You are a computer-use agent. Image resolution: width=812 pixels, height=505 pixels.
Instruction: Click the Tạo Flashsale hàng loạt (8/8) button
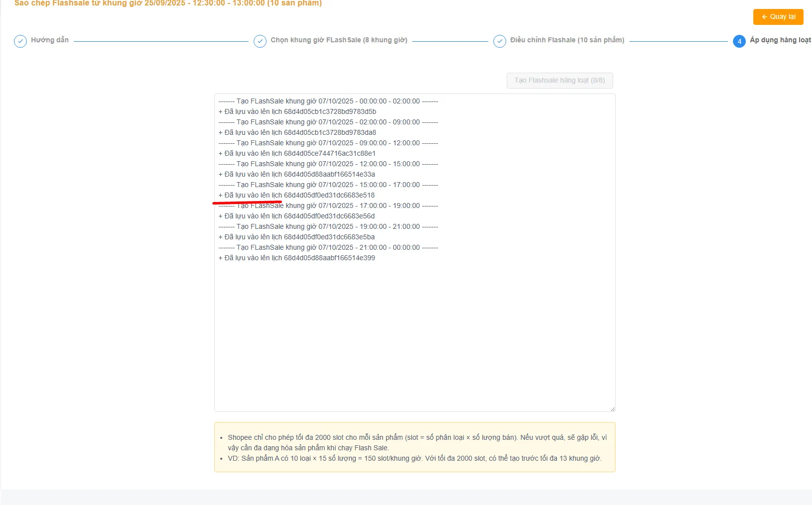tap(560, 81)
